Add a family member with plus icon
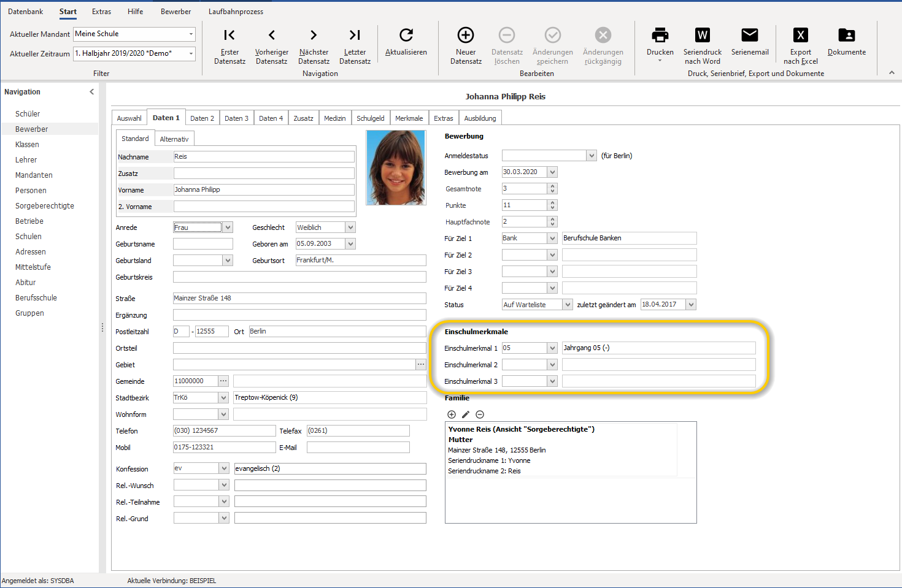The image size is (902, 588). coord(452,414)
